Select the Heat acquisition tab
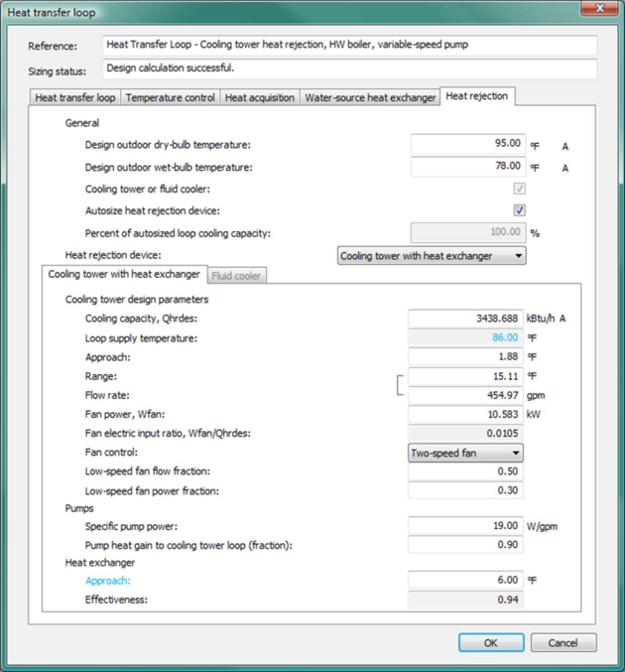Viewport: 625px width, 672px height. 259,97
